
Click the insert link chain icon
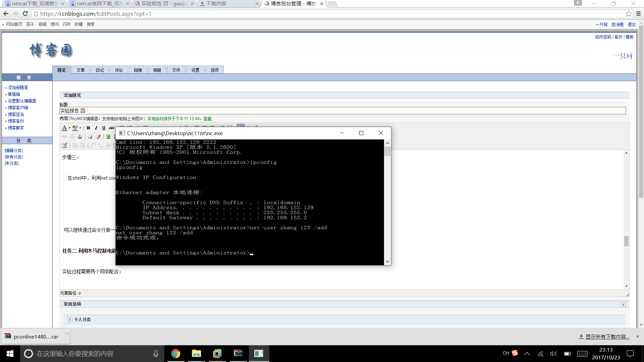[64, 137]
